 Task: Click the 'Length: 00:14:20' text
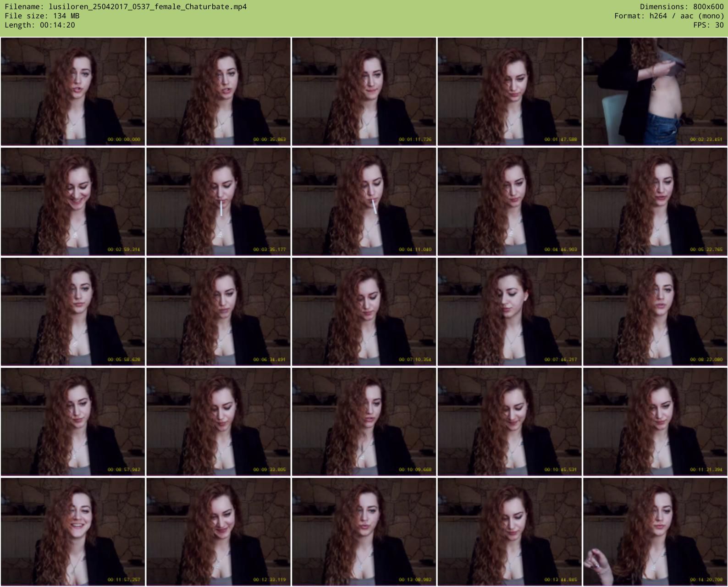pyautogui.click(x=40, y=25)
